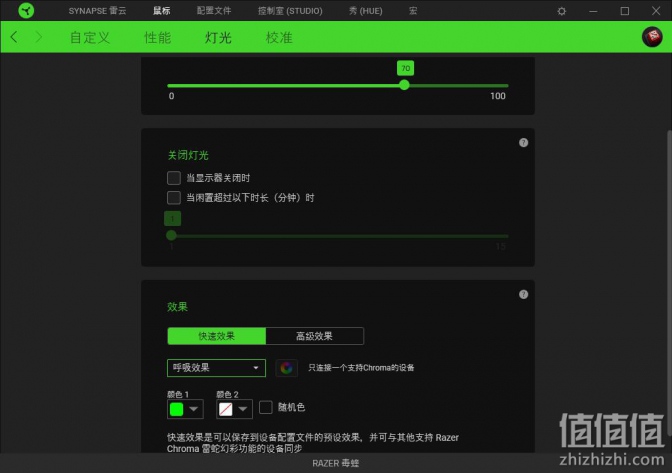
Task: Open the settings gear icon
Action: coord(561,11)
